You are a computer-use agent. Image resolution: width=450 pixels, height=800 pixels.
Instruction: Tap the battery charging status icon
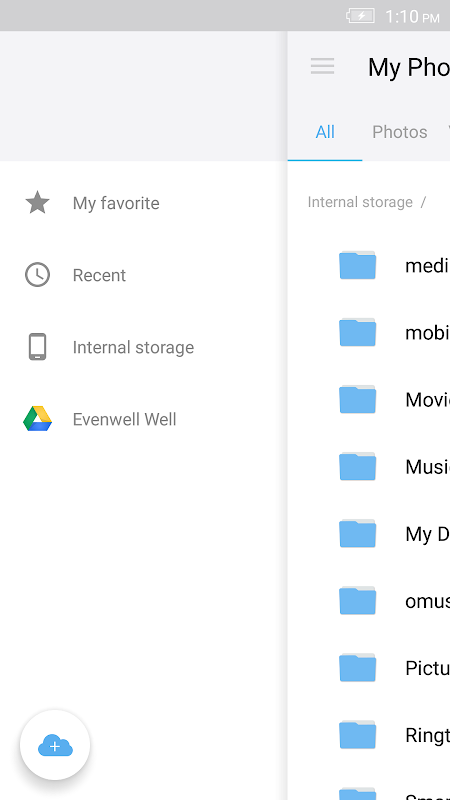[x=361, y=16]
